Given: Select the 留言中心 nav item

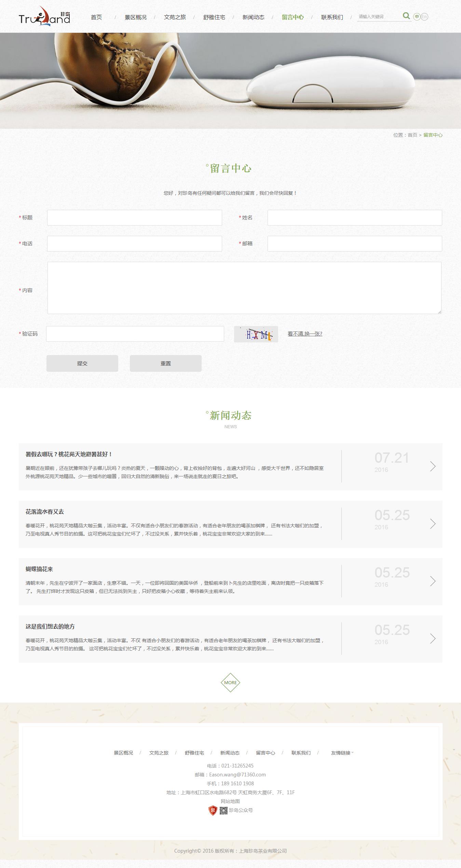Looking at the screenshot, I should pos(293,17).
